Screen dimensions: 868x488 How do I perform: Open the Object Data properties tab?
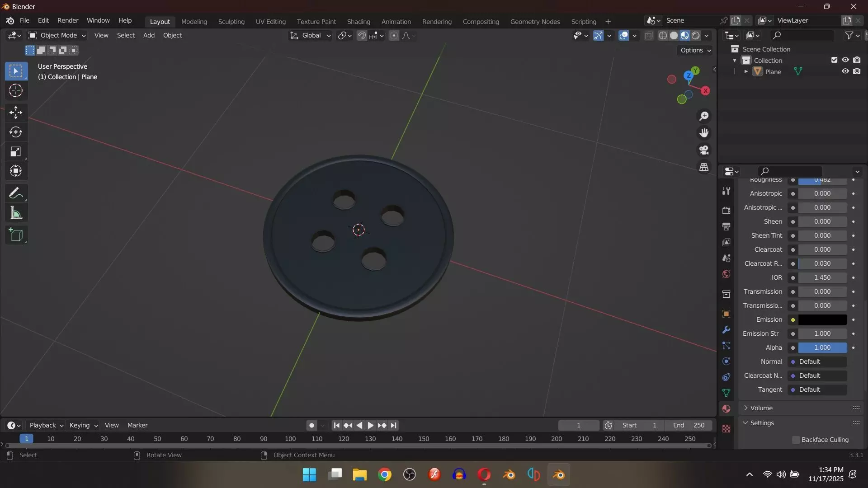726,393
